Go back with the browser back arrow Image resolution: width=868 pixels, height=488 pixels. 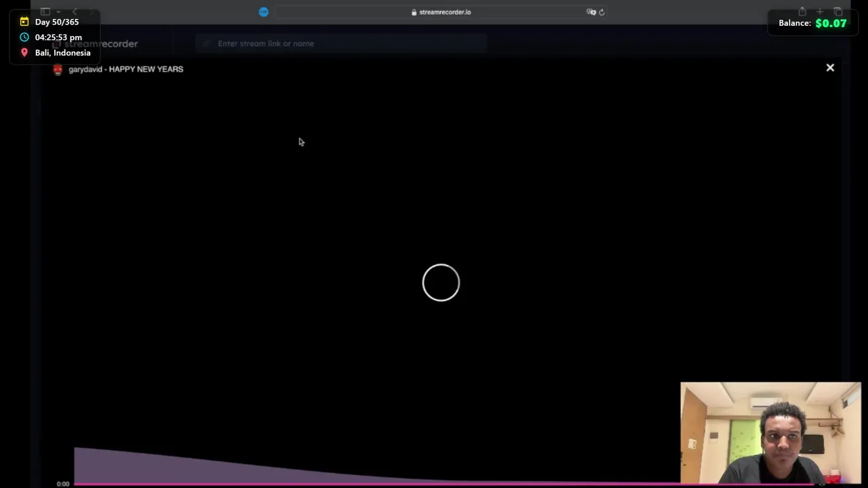(75, 12)
